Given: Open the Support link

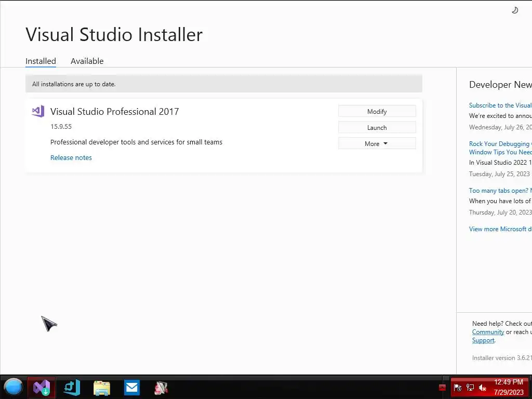Looking at the screenshot, I should [x=483, y=340].
